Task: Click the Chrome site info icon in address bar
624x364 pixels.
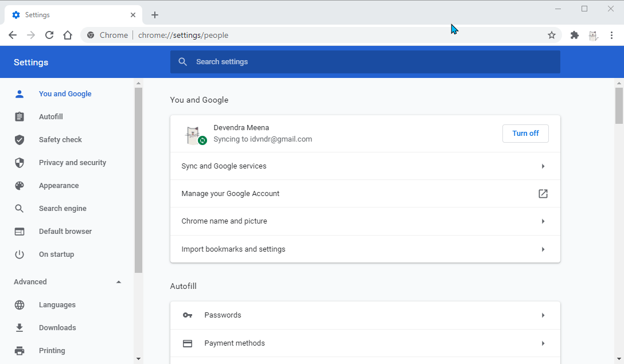Action: (x=91, y=35)
